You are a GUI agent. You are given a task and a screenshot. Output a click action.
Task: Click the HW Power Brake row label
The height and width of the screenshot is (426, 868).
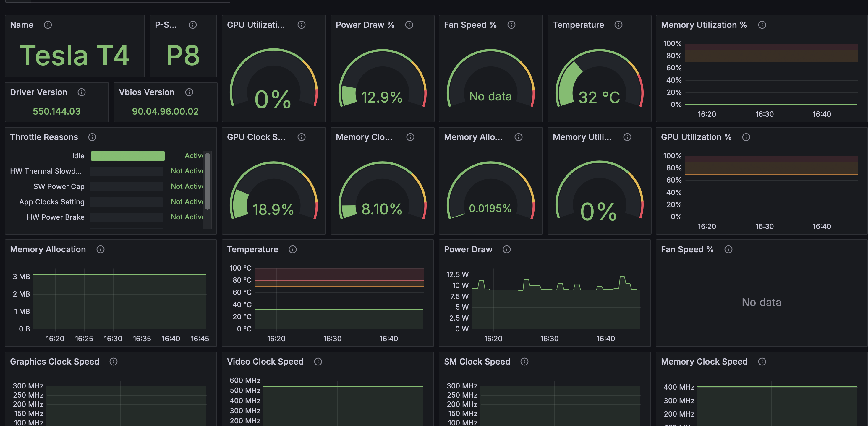56,217
